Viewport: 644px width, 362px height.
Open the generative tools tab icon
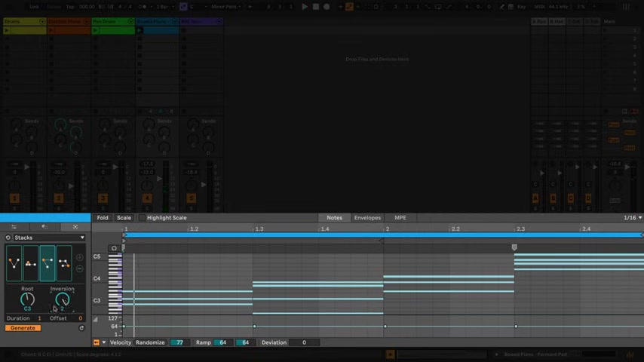click(x=75, y=227)
